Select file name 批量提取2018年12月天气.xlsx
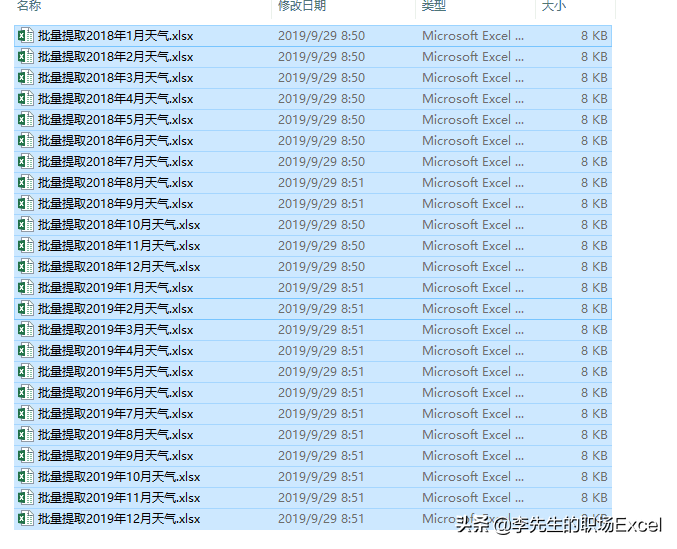 [x=119, y=267]
